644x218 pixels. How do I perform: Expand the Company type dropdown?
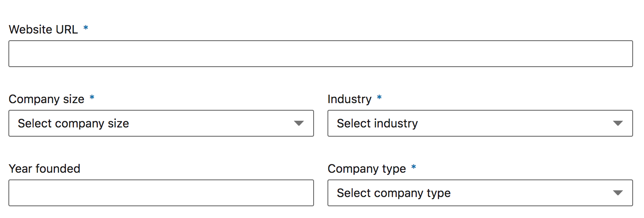[480, 193]
